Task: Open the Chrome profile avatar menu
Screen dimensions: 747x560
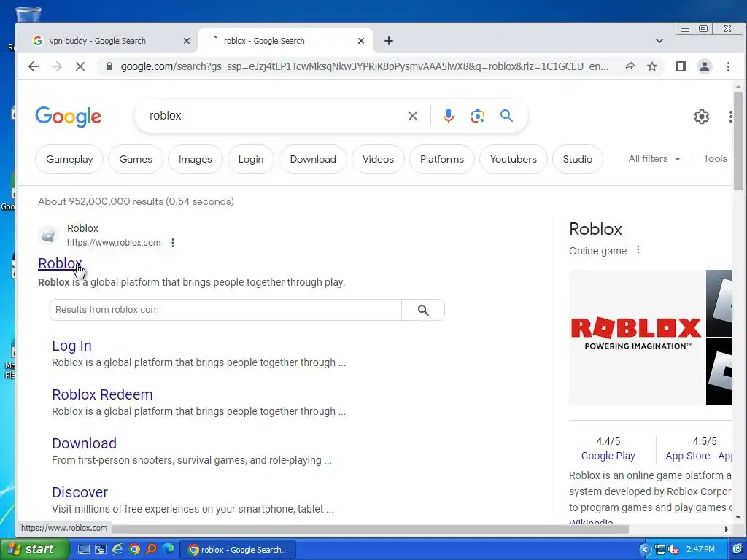Action: [704, 66]
